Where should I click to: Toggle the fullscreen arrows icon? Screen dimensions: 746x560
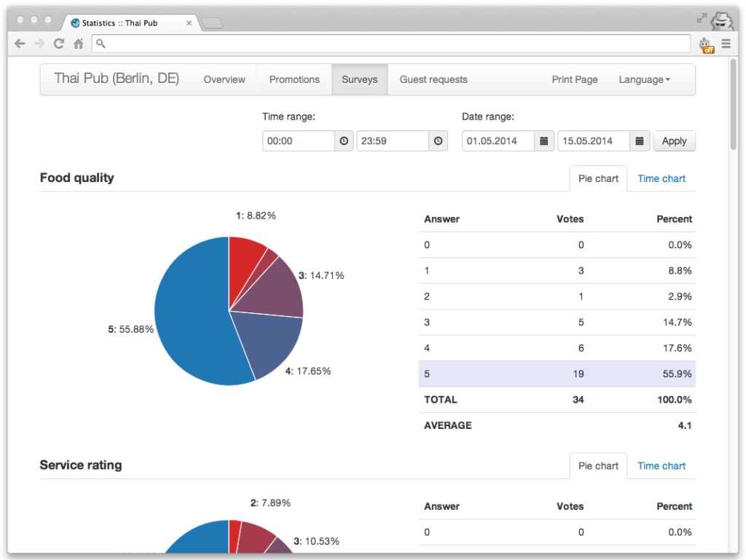(x=702, y=18)
